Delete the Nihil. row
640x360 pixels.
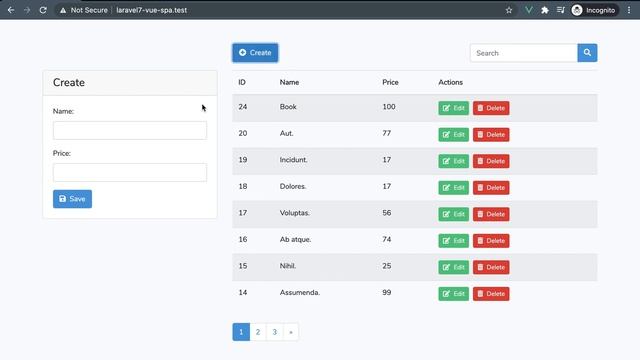pos(491,267)
